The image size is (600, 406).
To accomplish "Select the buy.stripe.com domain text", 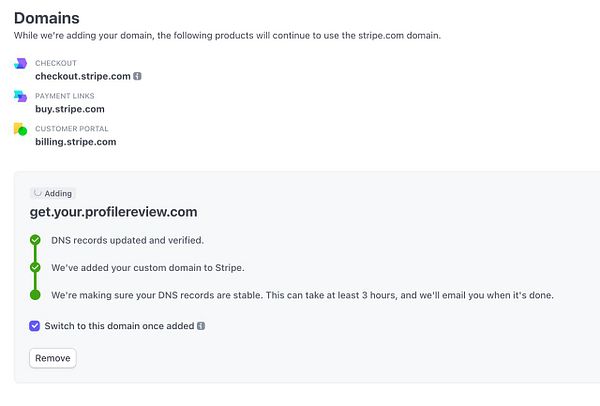I will pyautogui.click(x=69, y=109).
